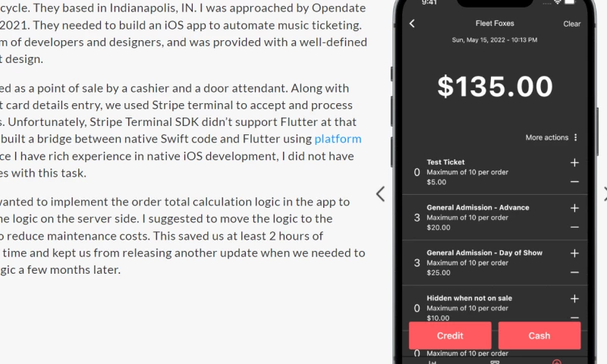Increase Test Ticket quantity with plus
The width and height of the screenshot is (607, 364).
tap(574, 162)
